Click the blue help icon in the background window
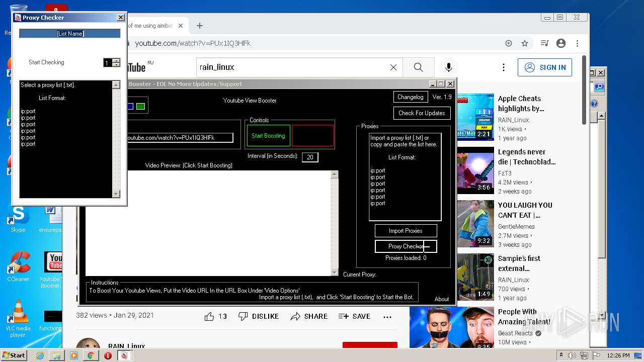The width and height of the screenshot is (644, 362). (x=594, y=104)
